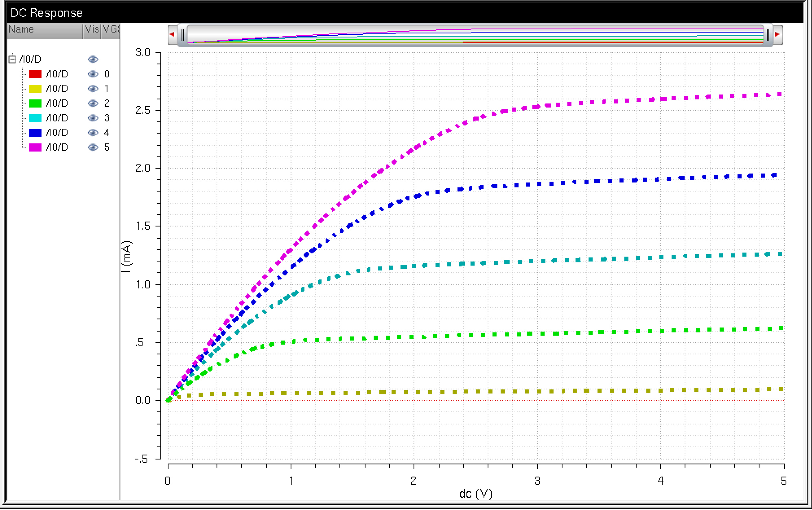
Task: Select /I0/D label in row VGS 0
Action: [57, 74]
